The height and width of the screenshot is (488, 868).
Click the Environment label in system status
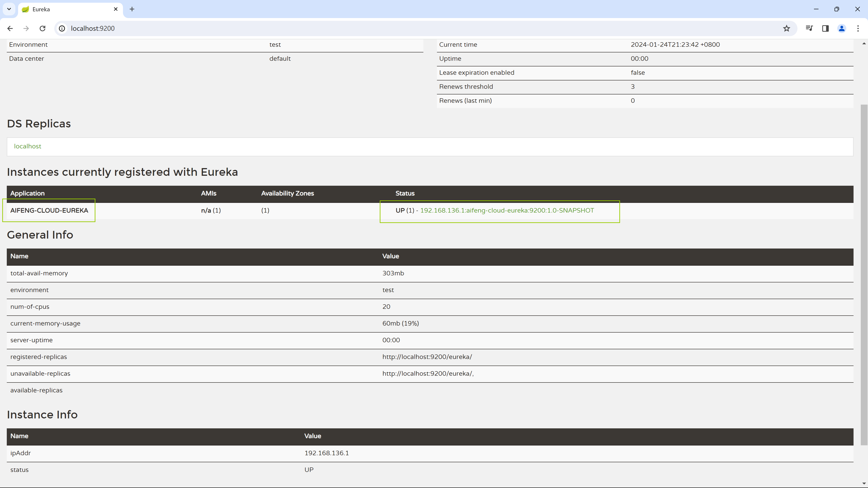(28, 45)
